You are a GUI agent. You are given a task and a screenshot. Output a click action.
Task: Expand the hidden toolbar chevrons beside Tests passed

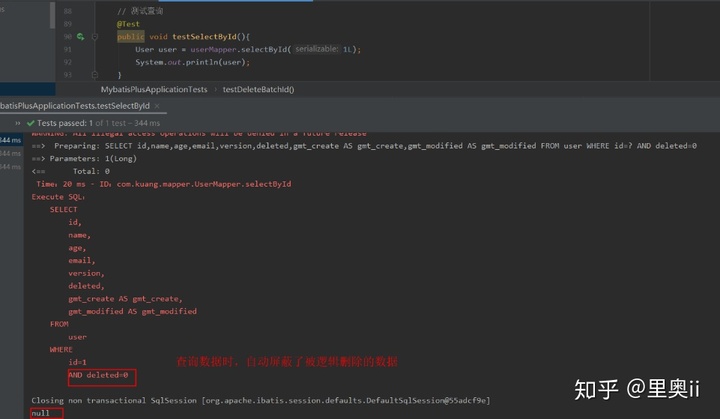click(18, 123)
